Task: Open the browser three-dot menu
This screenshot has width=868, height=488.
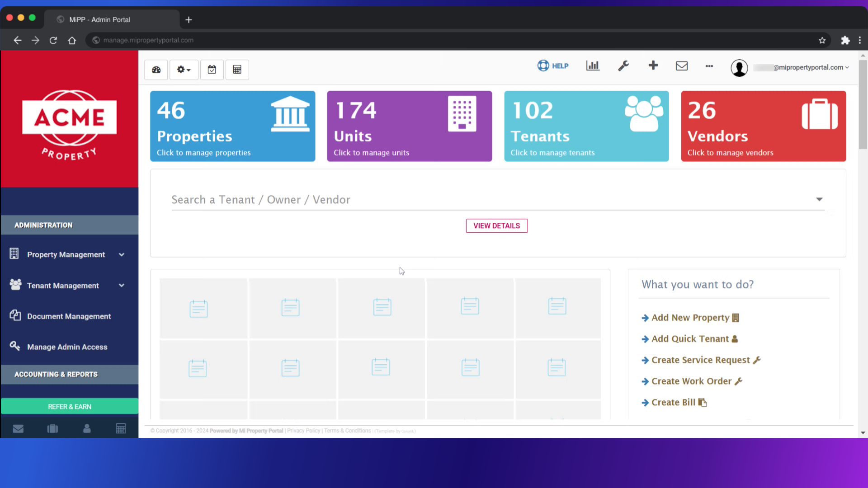Action: pyautogui.click(x=859, y=40)
